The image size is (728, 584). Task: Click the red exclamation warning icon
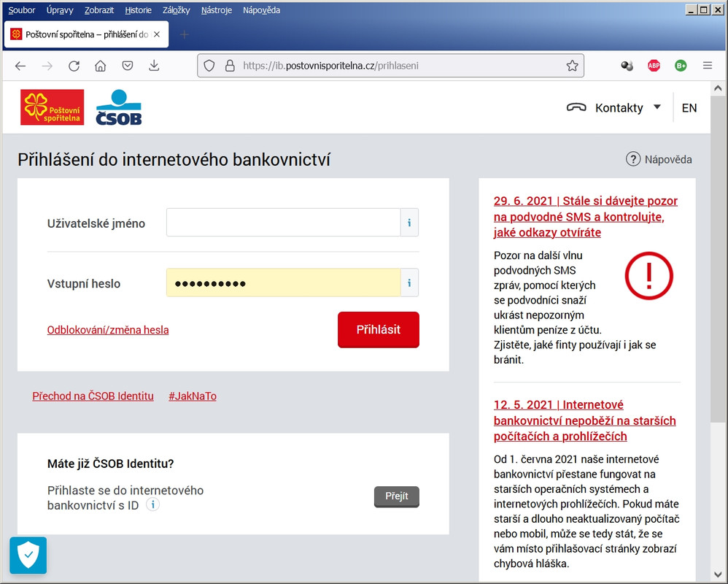pos(648,275)
